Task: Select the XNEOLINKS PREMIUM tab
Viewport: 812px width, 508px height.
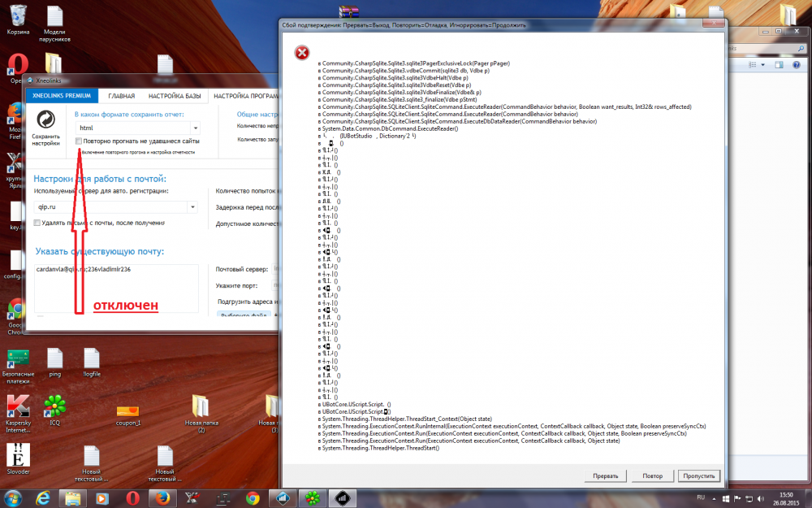Action: coord(62,96)
